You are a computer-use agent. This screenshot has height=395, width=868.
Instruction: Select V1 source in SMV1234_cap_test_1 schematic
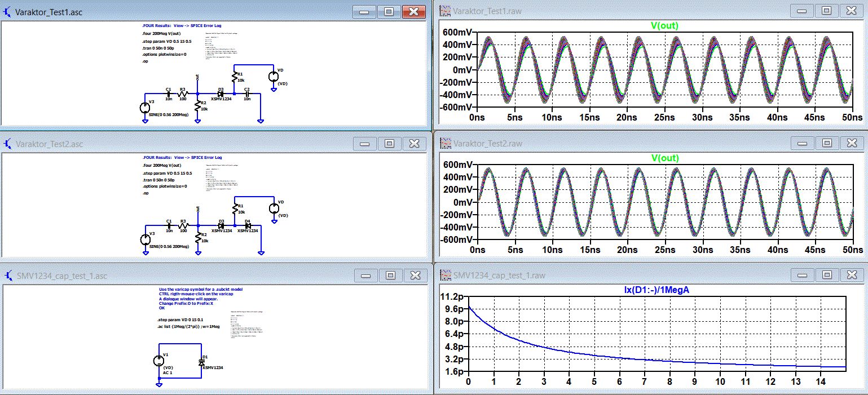158,361
